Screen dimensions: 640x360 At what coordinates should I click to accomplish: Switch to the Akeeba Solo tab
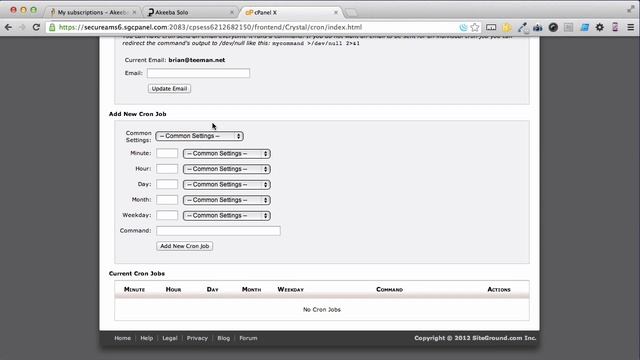tap(189, 12)
